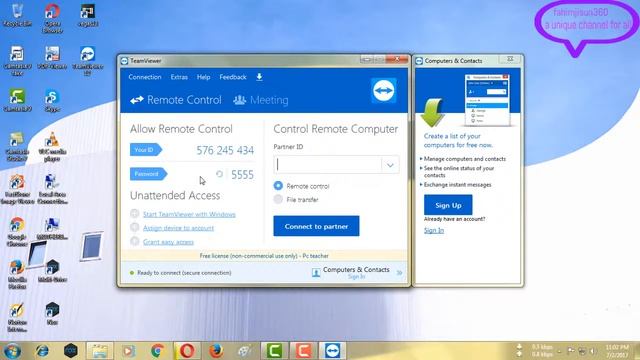Screen dimensions: 640x360
Task: Open the TeamViewer 12 desktop shortcut
Action: (x=87, y=61)
